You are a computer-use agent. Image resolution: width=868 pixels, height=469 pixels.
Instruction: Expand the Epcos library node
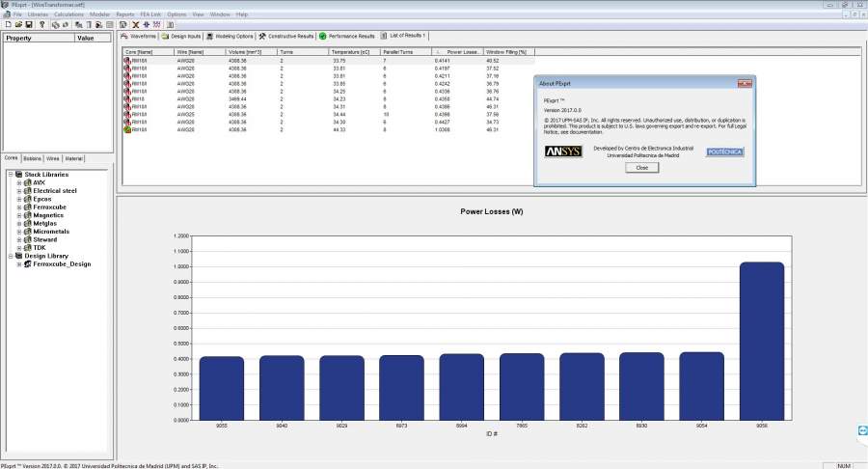click(19, 199)
